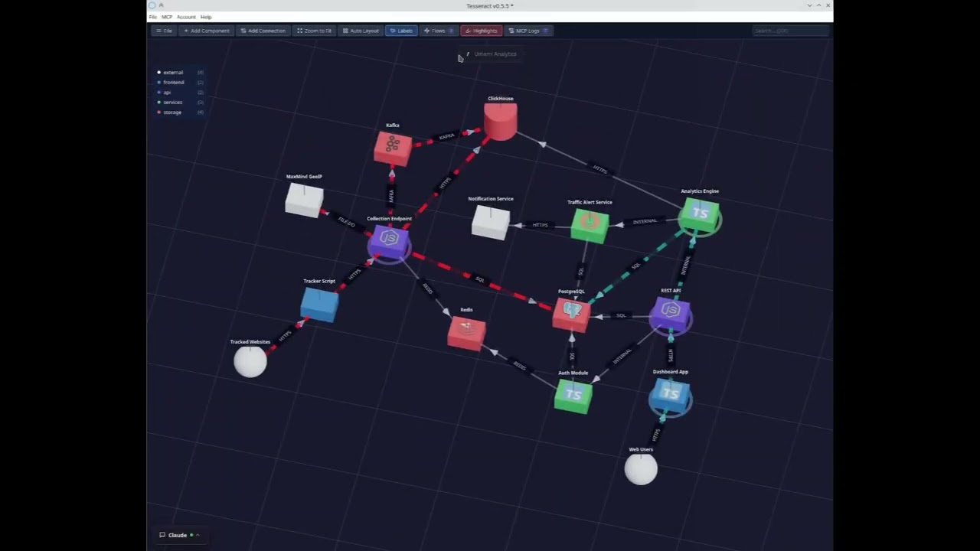The height and width of the screenshot is (551, 980).
Task: Click Add Connection button
Action: click(263, 31)
